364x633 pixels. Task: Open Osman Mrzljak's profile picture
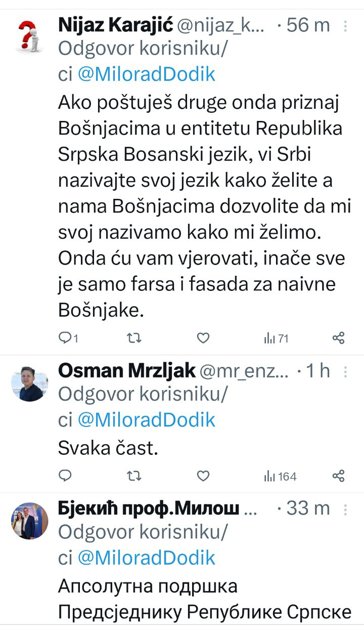tap(29, 384)
